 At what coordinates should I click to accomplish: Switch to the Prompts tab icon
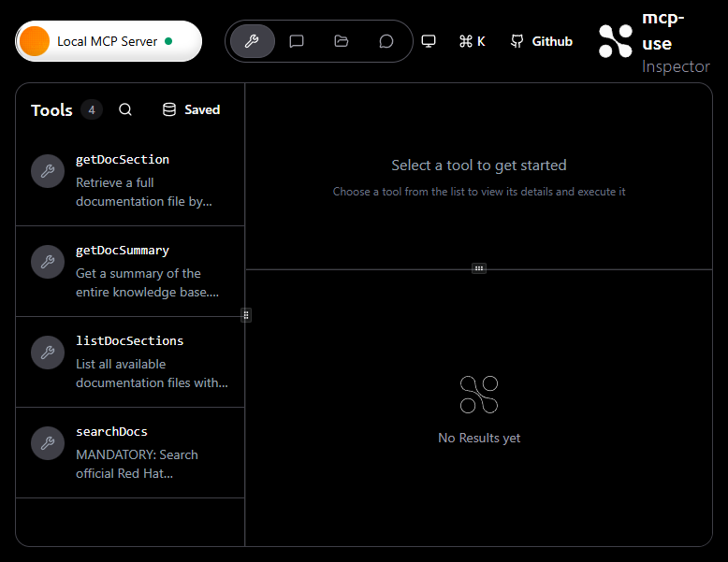tap(297, 41)
